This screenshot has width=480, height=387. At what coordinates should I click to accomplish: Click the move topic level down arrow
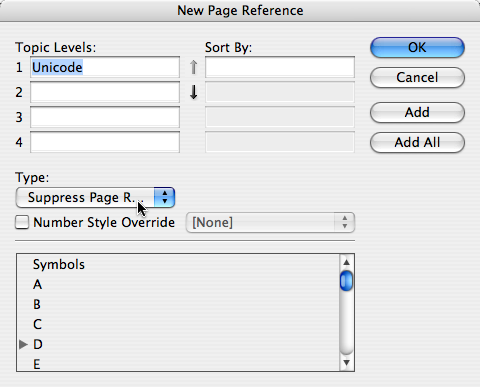[193, 92]
